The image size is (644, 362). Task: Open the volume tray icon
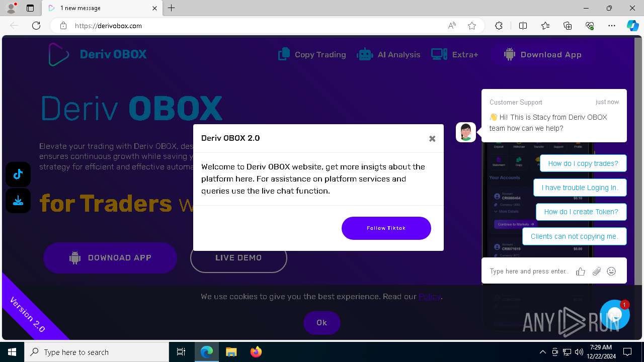[x=579, y=352]
